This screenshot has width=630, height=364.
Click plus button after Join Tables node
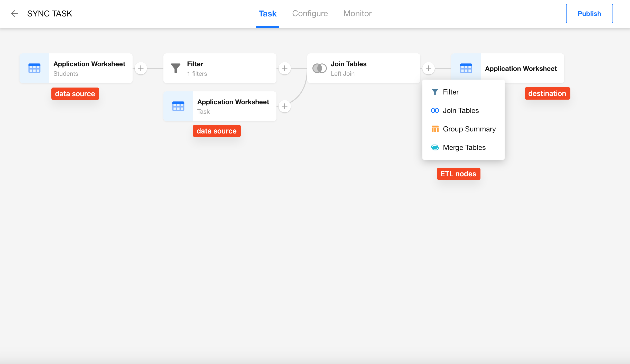(429, 68)
